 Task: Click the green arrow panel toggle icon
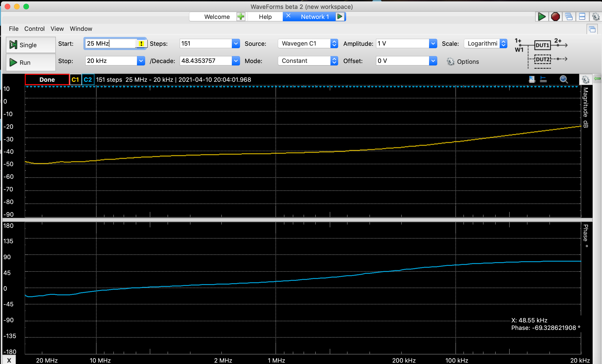click(x=597, y=79)
